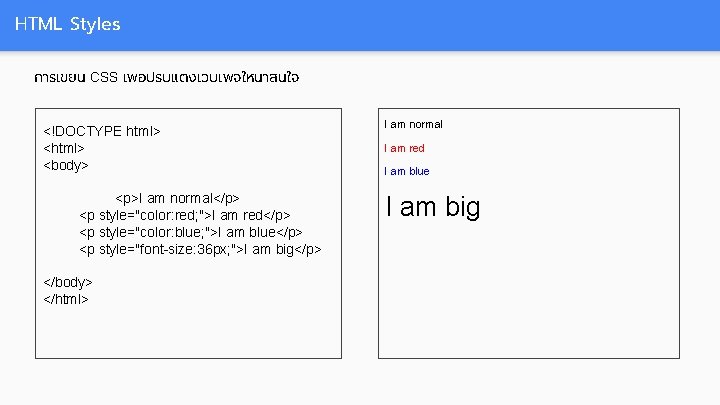Click the "HTML Styles" slide title
720x405 pixels.
pos(68,24)
